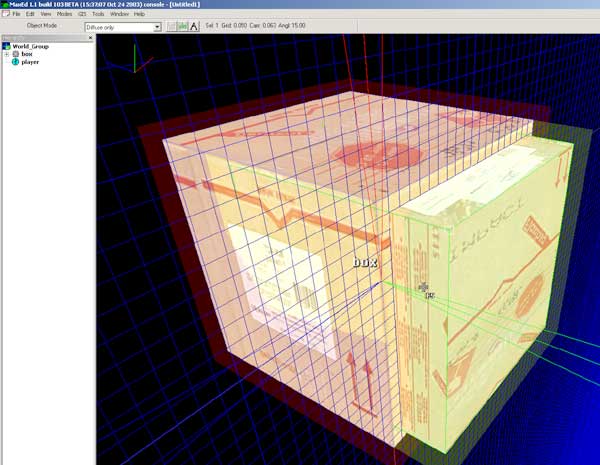The image size is (600, 465).
Task: Select the player item in tree
Action: tap(30, 62)
